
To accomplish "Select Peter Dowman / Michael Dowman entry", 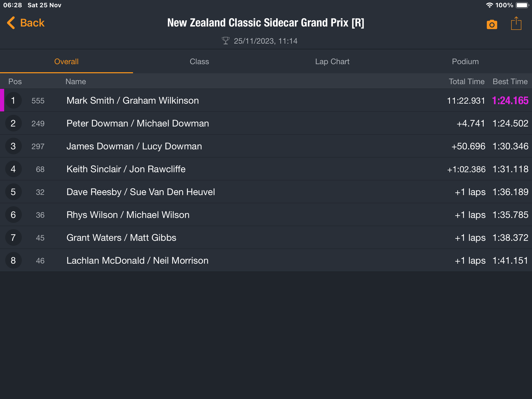I will [266, 123].
